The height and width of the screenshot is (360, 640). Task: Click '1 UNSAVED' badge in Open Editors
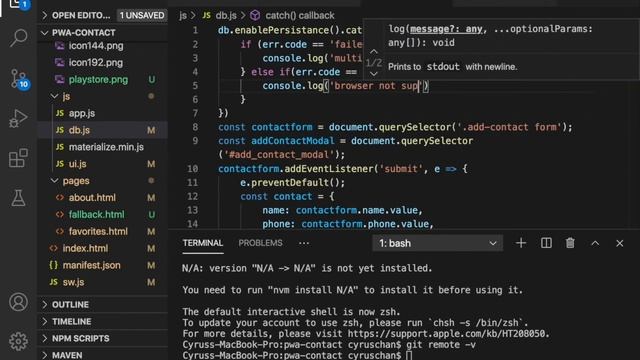click(142, 16)
